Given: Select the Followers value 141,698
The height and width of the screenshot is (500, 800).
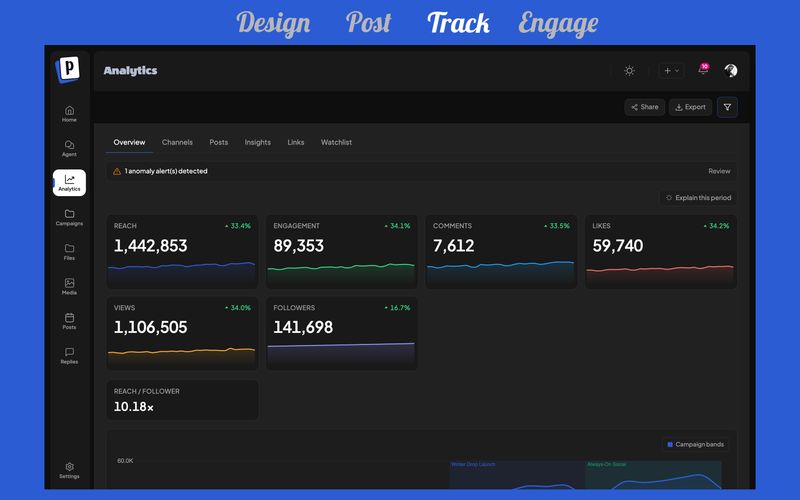Looking at the screenshot, I should pyautogui.click(x=303, y=328).
